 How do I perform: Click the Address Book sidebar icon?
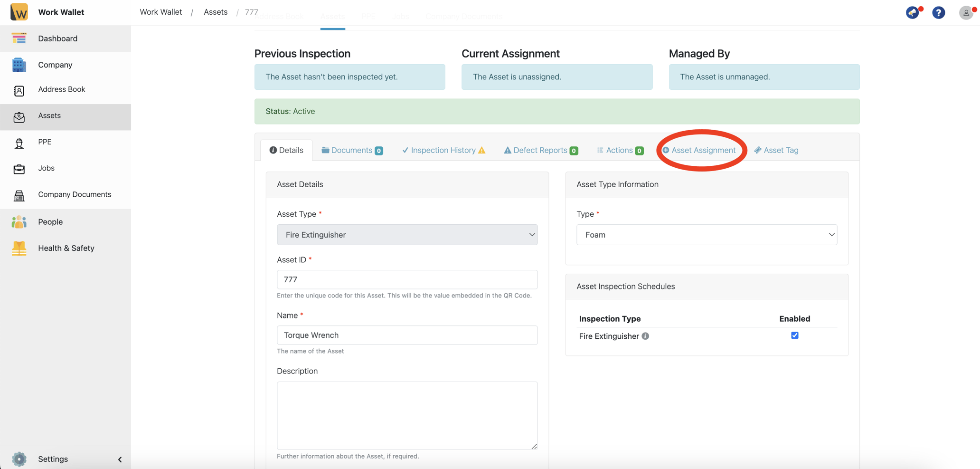[19, 90]
